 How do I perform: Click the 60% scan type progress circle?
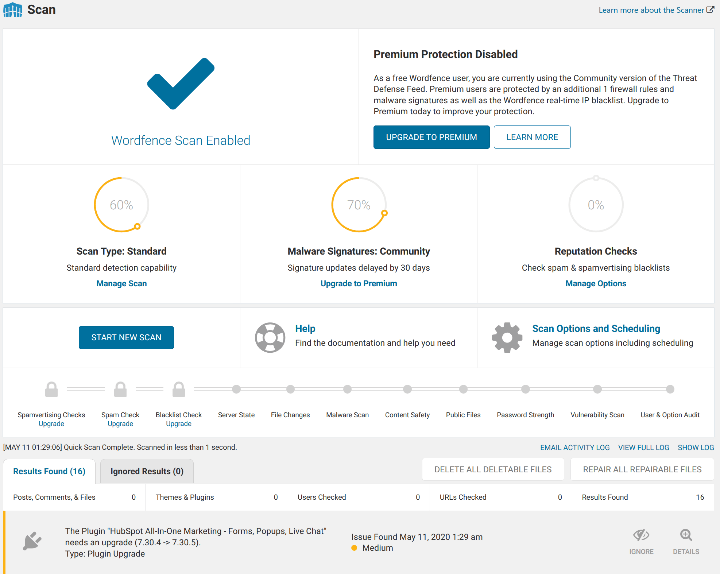pyautogui.click(x=121, y=205)
